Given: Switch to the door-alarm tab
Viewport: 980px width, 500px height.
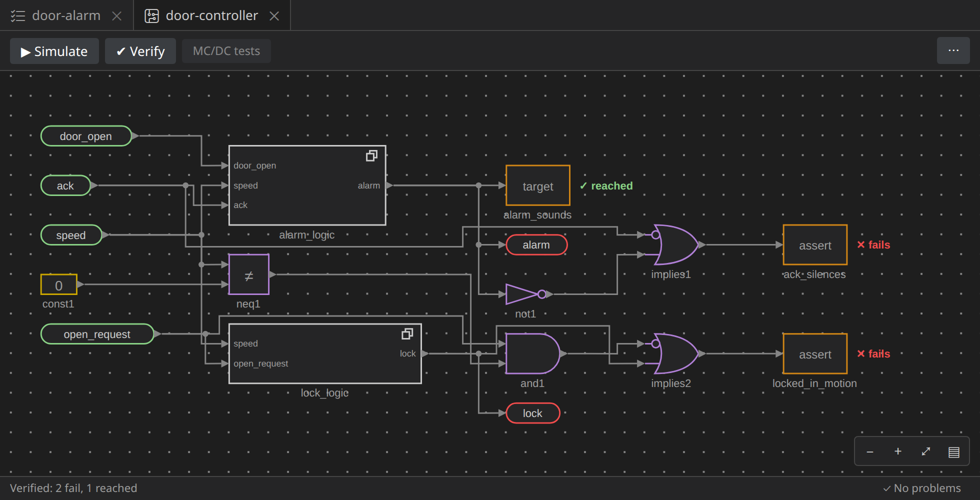Looking at the screenshot, I should pyautogui.click(x=66, y=15).
